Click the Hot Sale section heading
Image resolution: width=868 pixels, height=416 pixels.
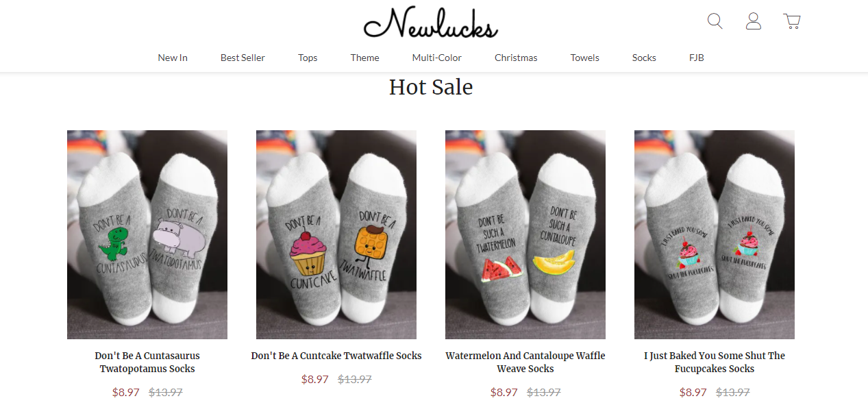pyautogui.click(x=431, y=87)
